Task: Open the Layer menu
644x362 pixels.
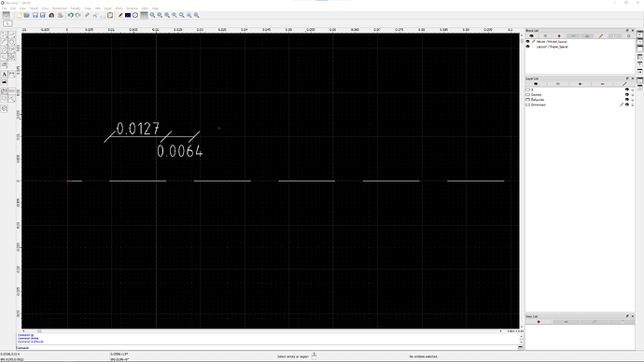Action: click(107, 8)
